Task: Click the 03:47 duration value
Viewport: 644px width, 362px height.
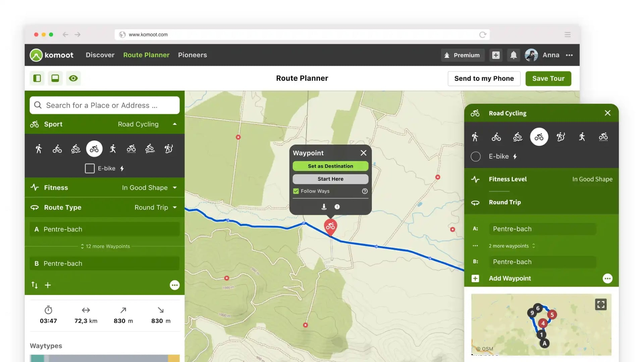Action: (x=48, y=321)
